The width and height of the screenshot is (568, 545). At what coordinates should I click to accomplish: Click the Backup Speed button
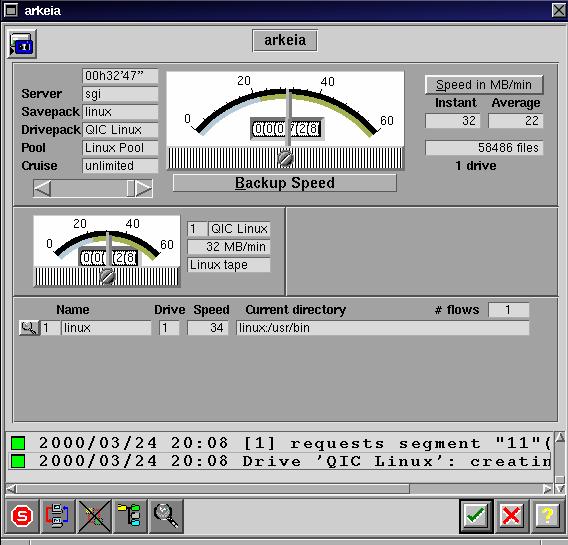[x=285, y=183]
